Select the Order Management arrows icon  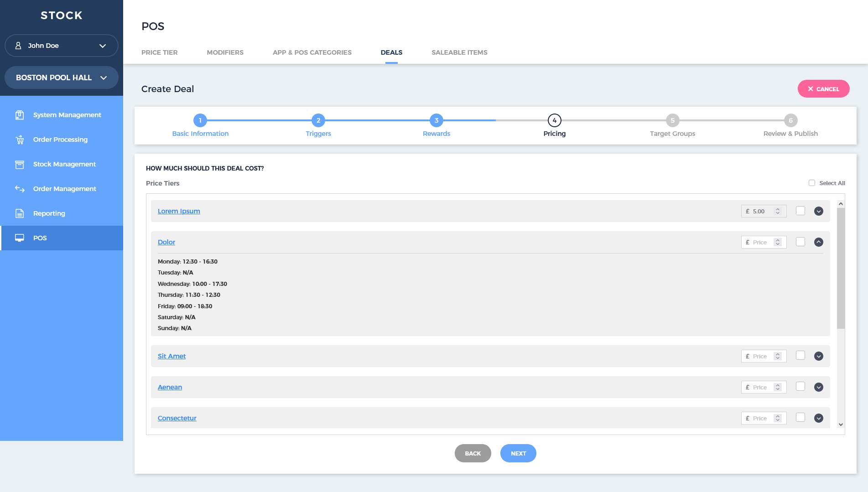[x=20, y=189]
